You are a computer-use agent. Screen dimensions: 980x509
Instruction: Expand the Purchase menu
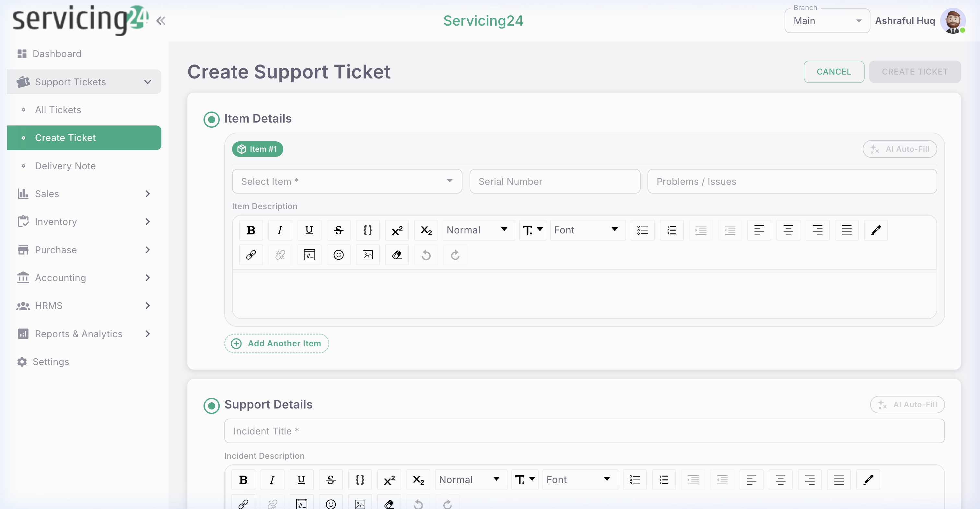[x=84, y=250]
